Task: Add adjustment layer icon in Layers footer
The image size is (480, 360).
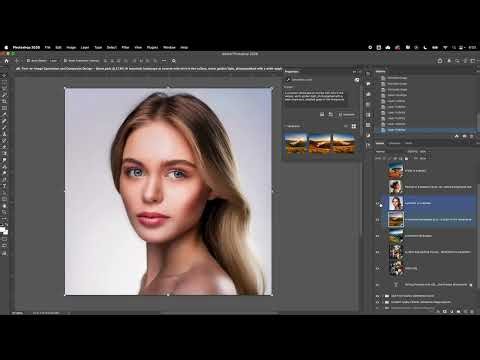Action: (x=452, y=311)
